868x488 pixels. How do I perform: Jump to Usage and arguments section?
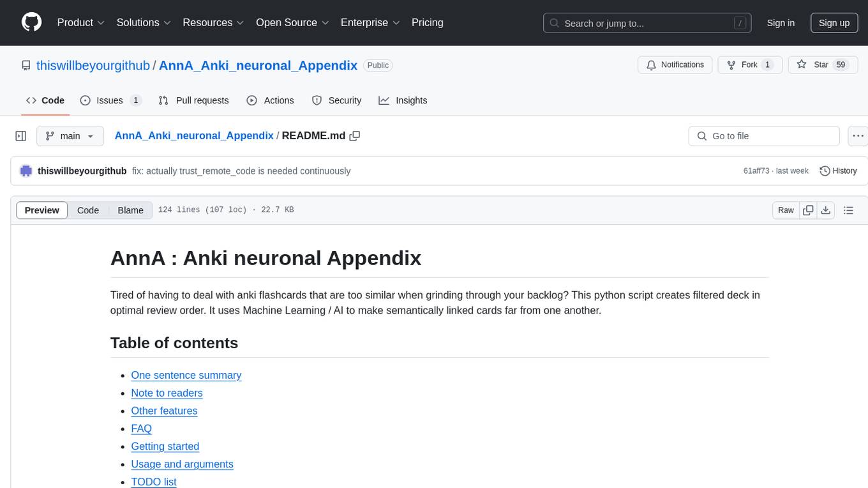pos(182,464)
